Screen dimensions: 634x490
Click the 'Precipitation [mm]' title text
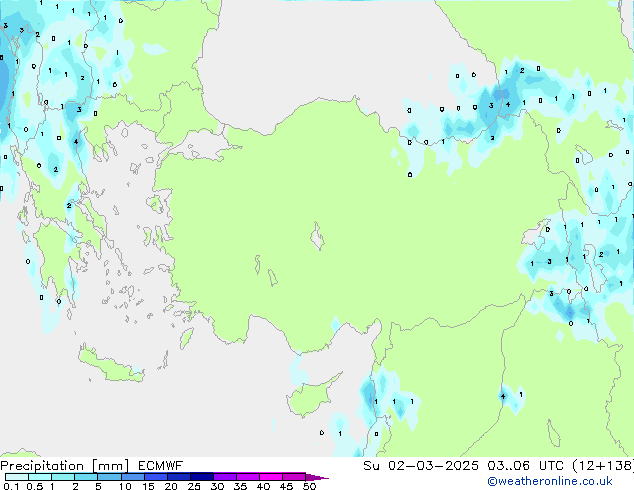tap(65, 466)
